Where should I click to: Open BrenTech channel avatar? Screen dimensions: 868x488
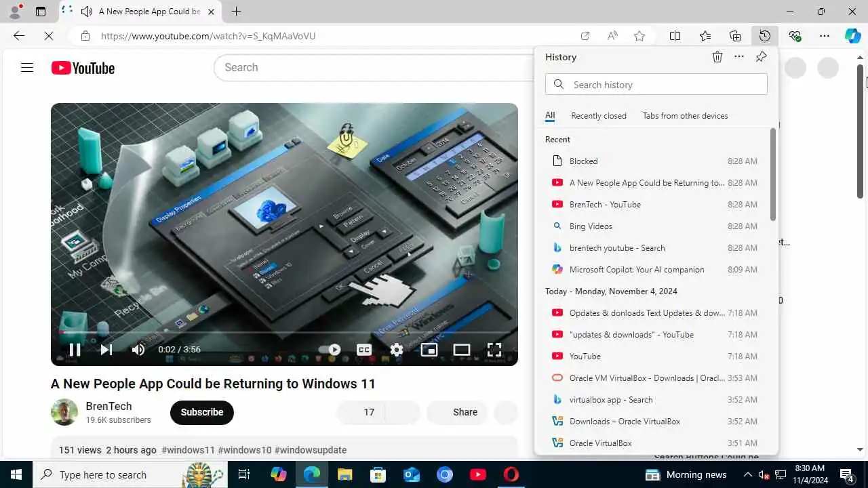tap(64, 412)
